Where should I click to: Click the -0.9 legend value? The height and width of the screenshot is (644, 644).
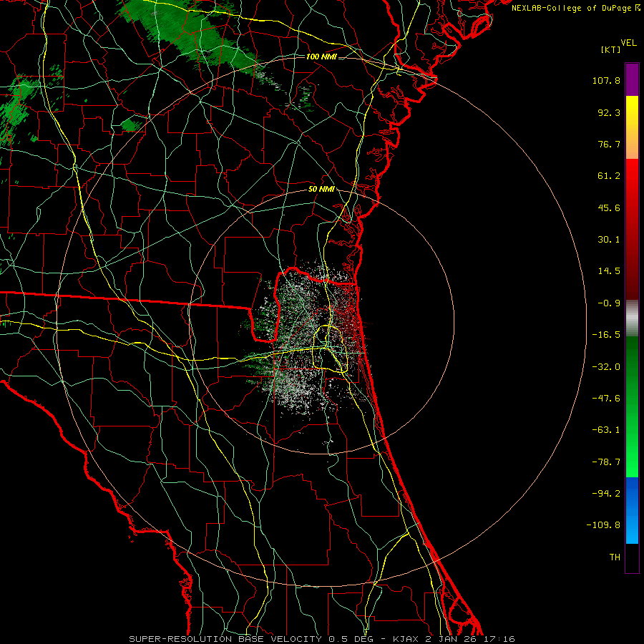[x=609, y=303]
